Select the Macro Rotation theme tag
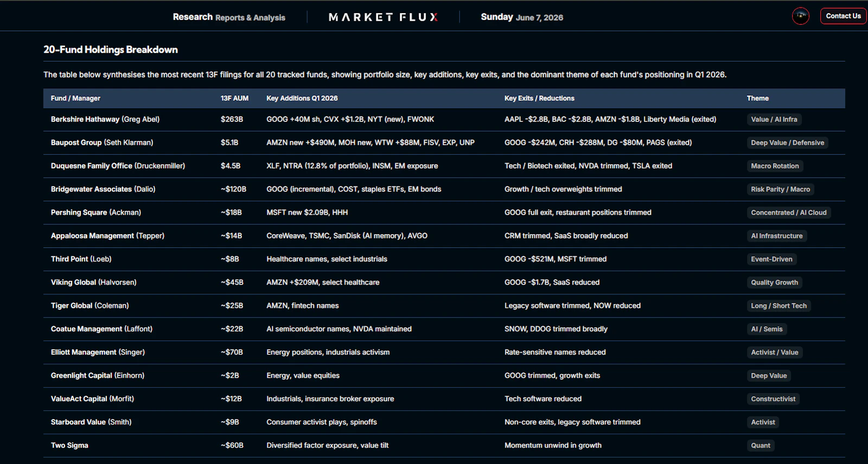 coord(775,166)
